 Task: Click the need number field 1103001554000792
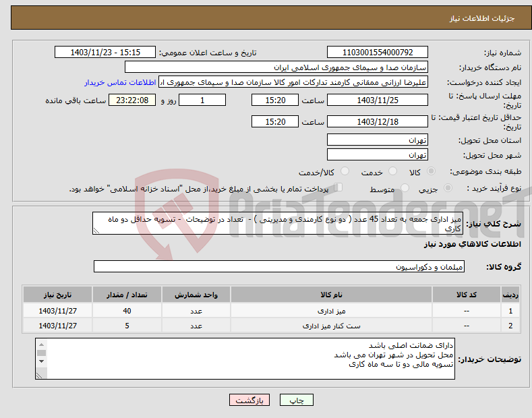click(378, 53)
